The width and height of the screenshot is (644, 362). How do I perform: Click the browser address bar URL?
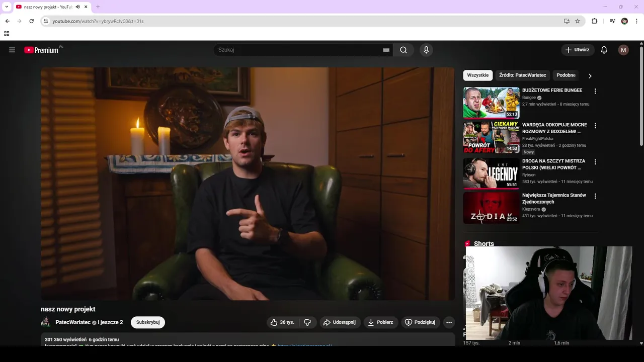(98, 21)
